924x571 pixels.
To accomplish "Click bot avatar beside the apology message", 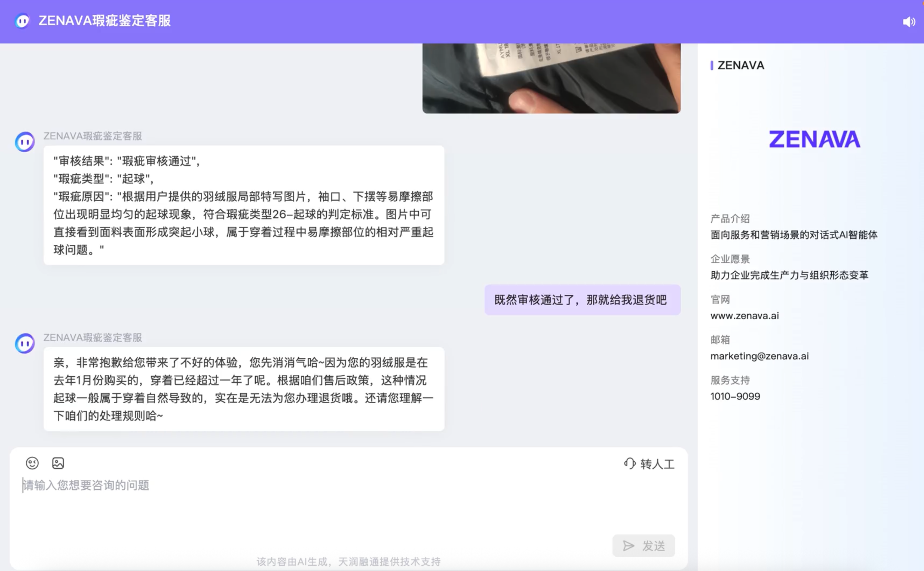I will coord(25,343).
